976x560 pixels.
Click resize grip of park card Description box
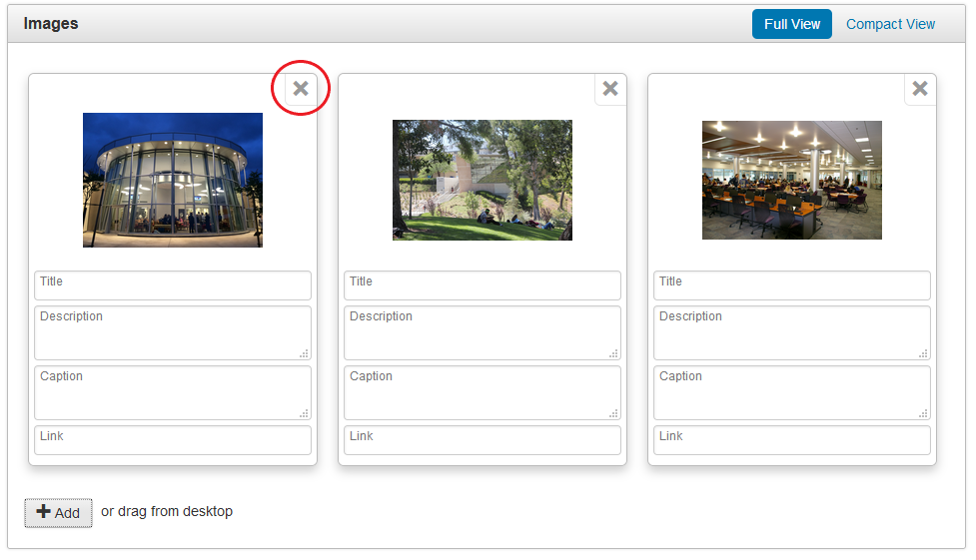coord(613,353)
